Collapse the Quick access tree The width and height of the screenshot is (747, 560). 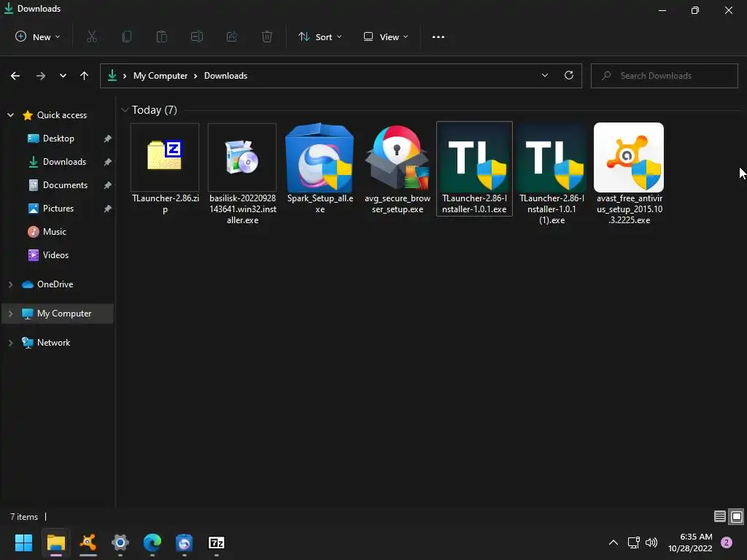pyautogui.click(x=10, y=114)
